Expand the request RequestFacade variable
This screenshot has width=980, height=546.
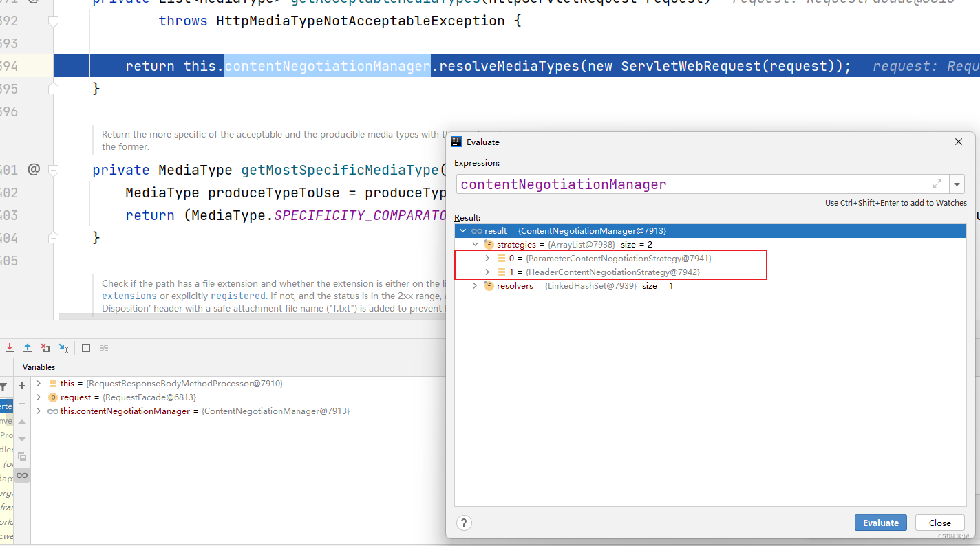click(39, 397)
